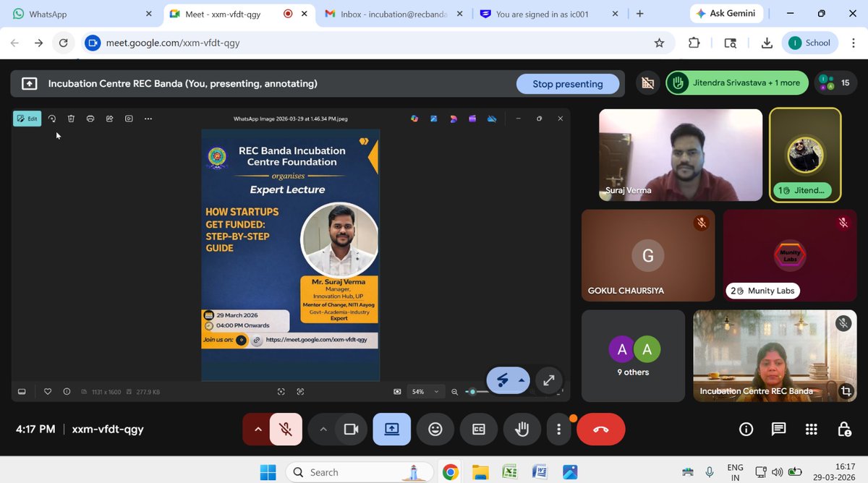Switch to the Gmail Inbox tab
The width and height of the screenshot is (868, 483).
coord(394,14)
